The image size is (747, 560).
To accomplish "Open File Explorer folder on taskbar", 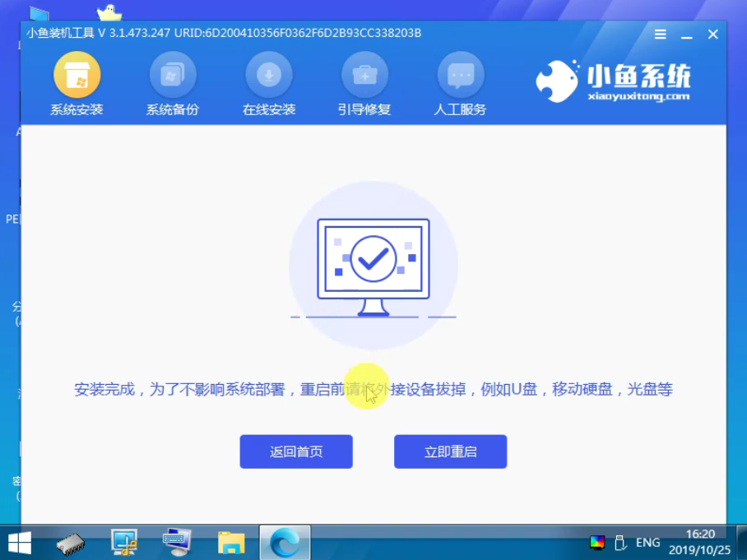I will pyautogui.click(x=230, y=543).
